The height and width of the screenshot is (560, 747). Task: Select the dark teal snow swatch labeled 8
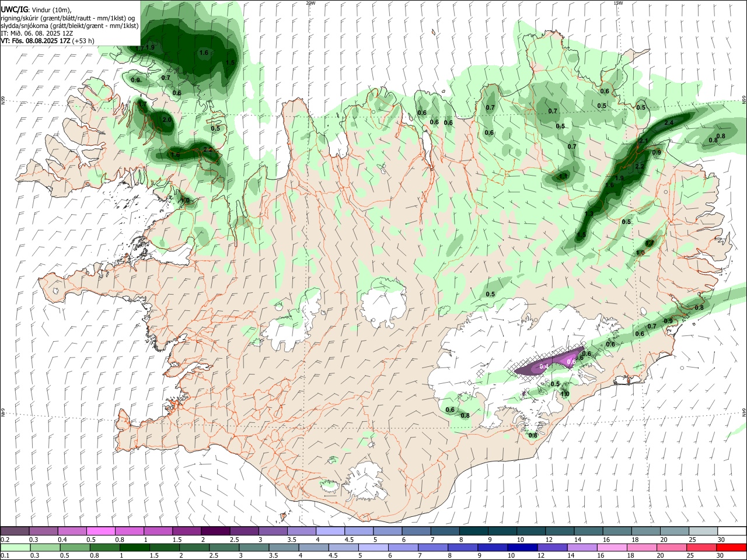(x=474, y=531)
